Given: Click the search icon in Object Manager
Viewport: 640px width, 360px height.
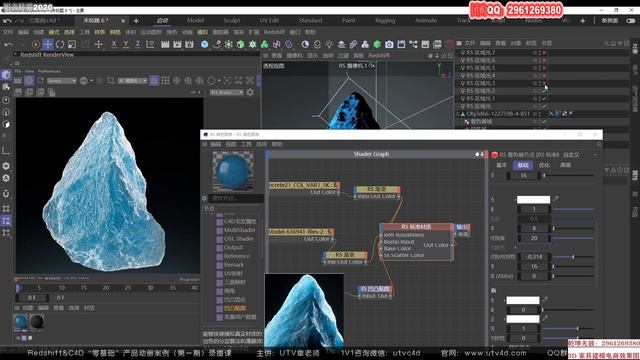Looking at the screenshot, I should (x=607, y=43).
